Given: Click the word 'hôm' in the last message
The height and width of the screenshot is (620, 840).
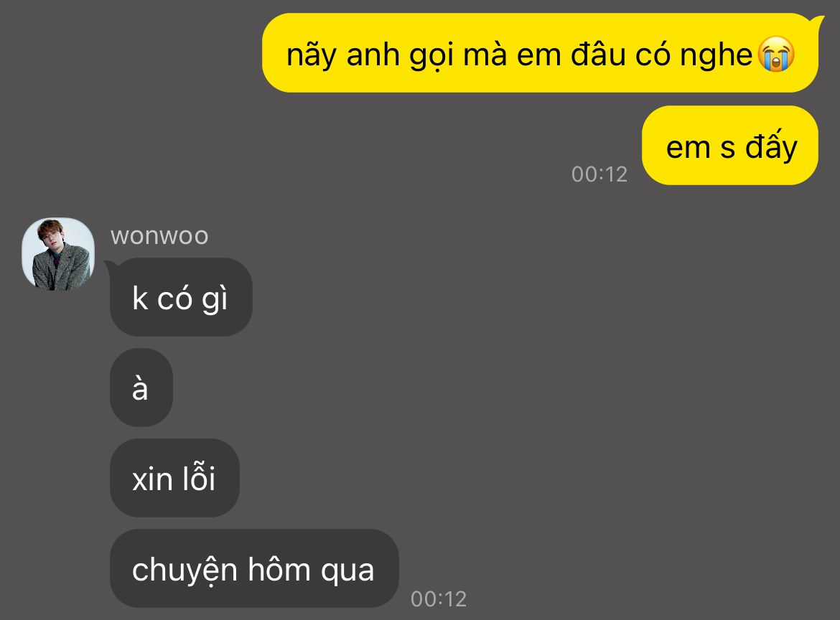Looking at the screenshot, I should pos(279,568).
